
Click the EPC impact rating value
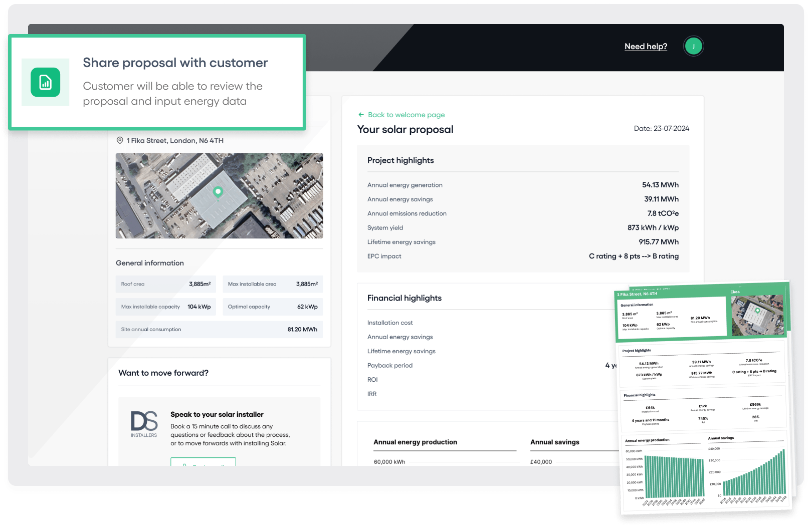(x=633, y=256)
